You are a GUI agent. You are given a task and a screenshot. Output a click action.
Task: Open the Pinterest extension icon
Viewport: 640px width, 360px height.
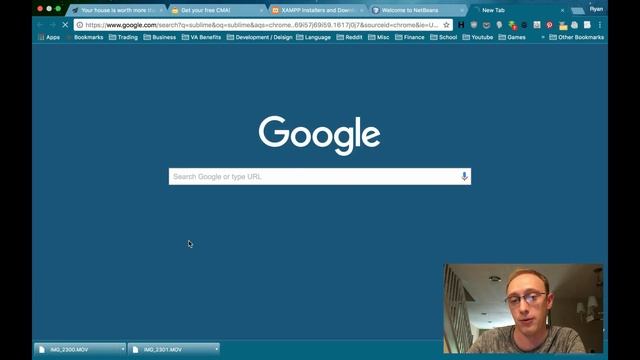coord(549,25)
